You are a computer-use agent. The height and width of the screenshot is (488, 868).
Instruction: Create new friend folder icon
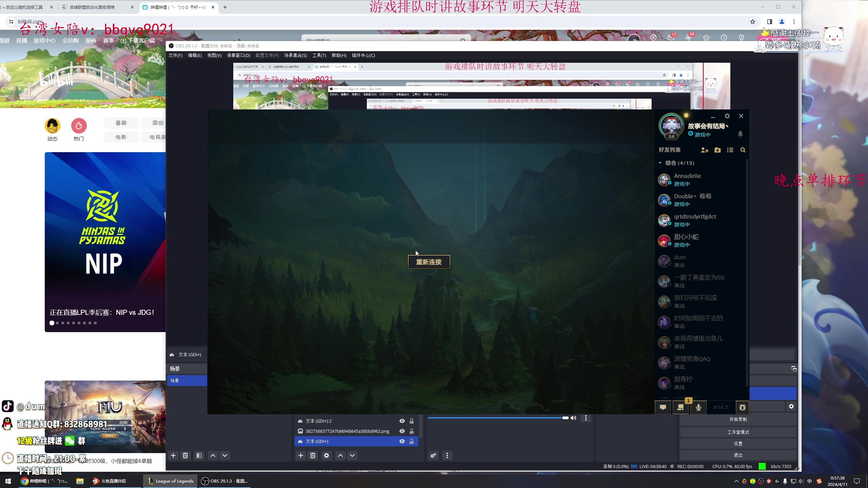pos(717,150)
